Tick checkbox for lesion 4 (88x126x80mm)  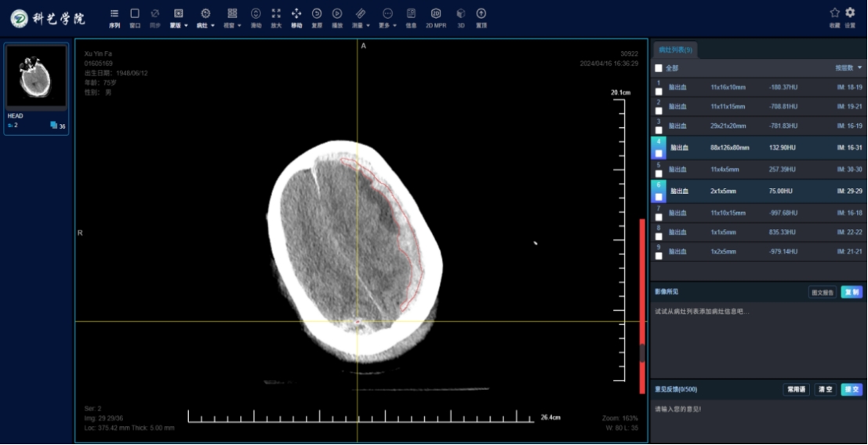click(659, 153)
